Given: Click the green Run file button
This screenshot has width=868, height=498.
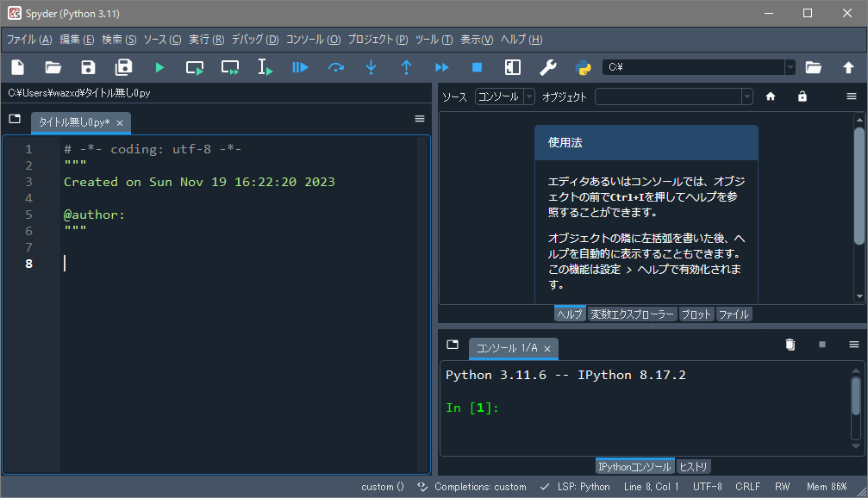Looking at the screenshot, I should [x=159, y=67].
